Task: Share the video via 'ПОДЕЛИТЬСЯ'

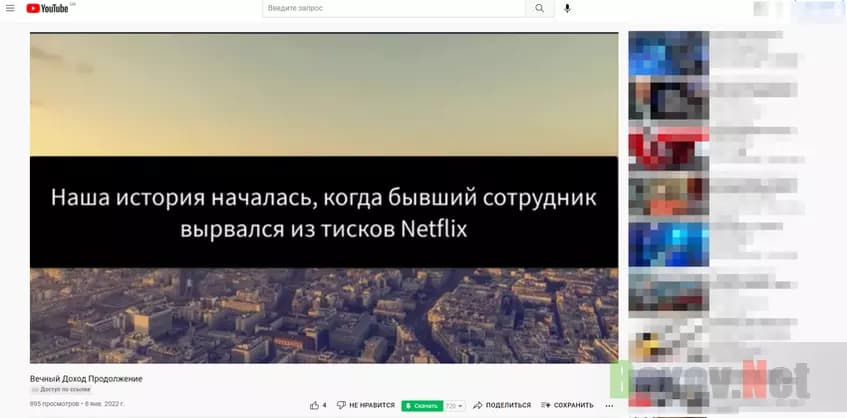Action: (502, 405)
